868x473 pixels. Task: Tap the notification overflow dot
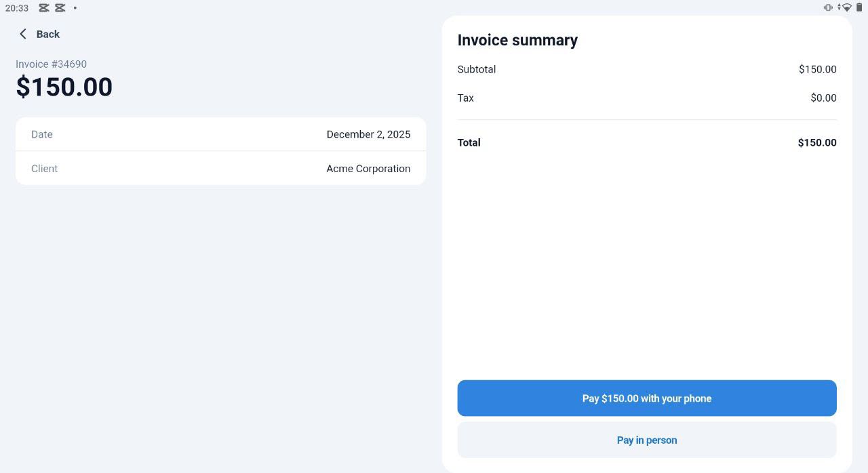pyautogui.click(x=75, y=8)
